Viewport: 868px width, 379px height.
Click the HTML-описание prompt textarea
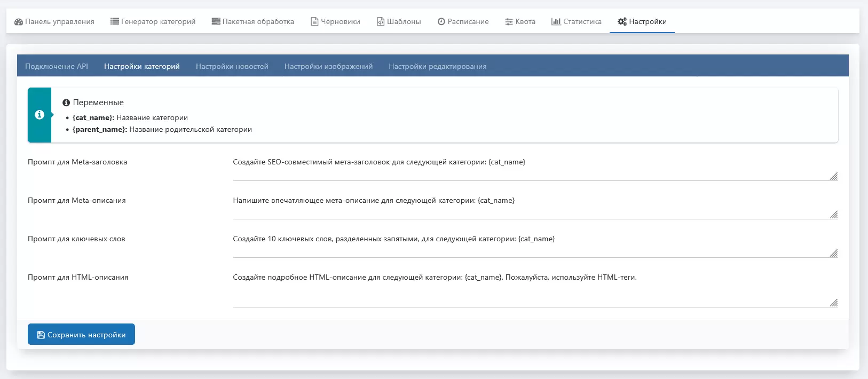[534, 289]
